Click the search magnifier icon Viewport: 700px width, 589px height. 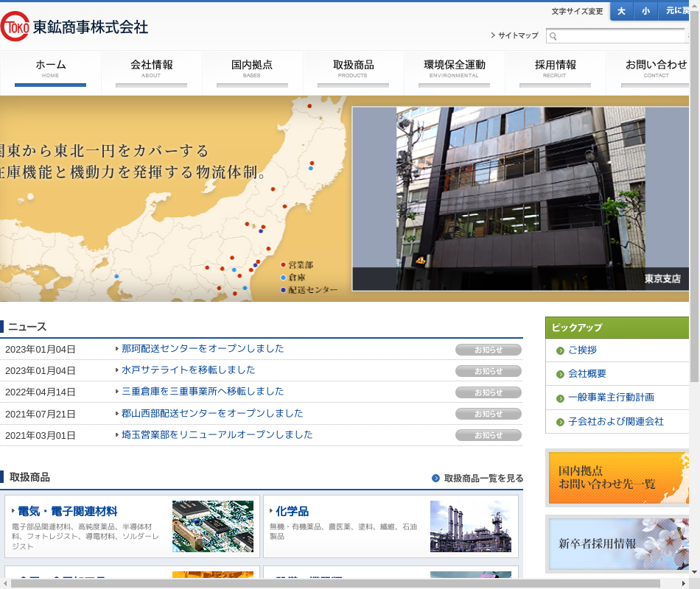point(553,36)
